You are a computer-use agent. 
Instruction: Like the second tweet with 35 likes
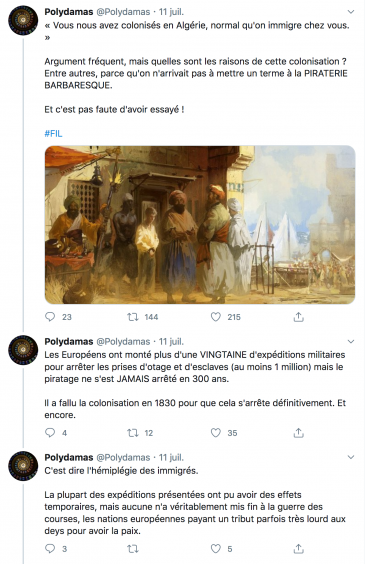pos(215,432)
